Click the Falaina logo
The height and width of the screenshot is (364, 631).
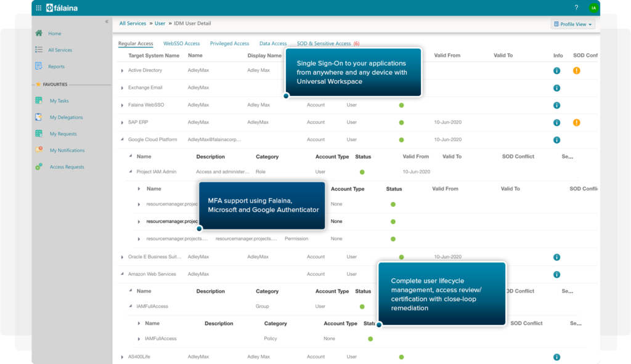pos(62,7)
